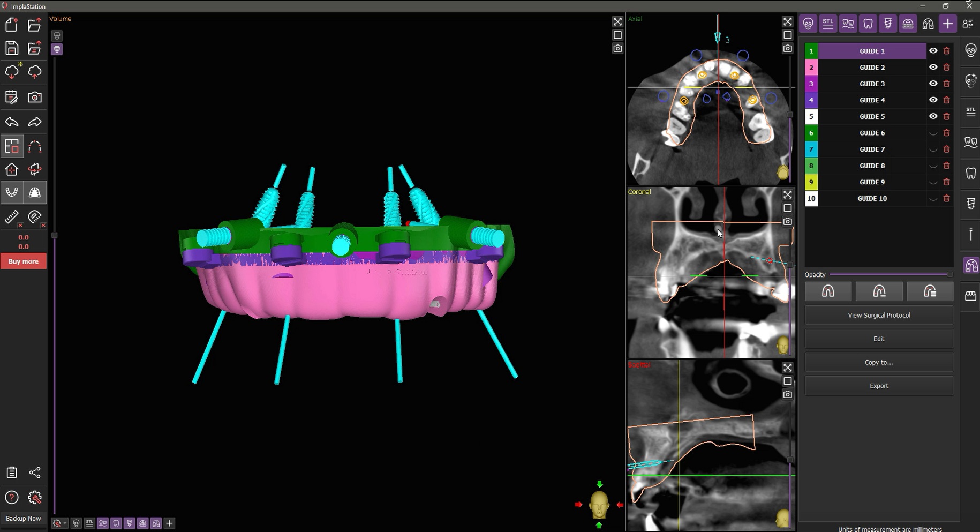Image resolution: width=980 pixels, height=532 pixels.
Task: Click the Opacity slider track
Action: pyautogui.click(x=889, y=275)
